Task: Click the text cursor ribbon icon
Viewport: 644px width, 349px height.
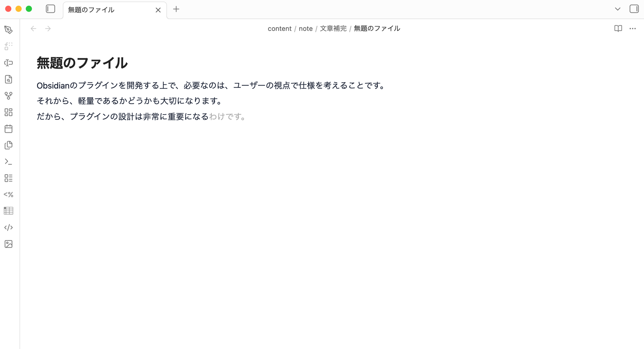Action: 8,63
